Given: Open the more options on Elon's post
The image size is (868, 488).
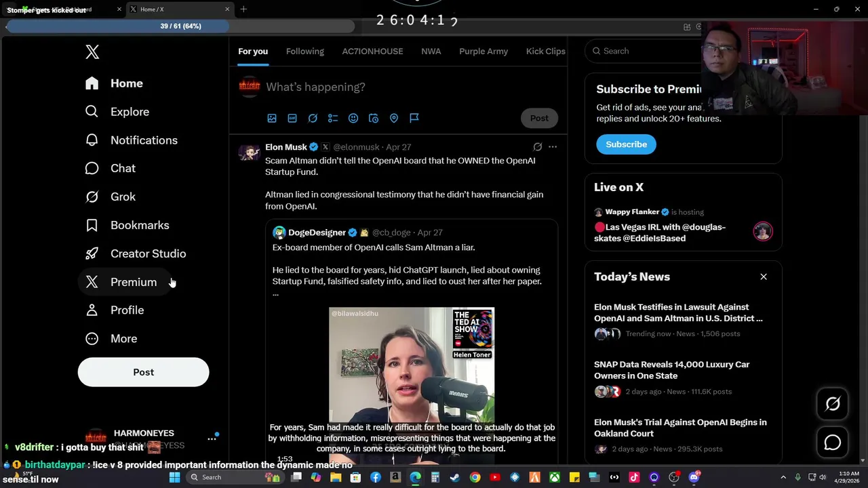Looking at the screenshot, I should (x=553, y=147).
